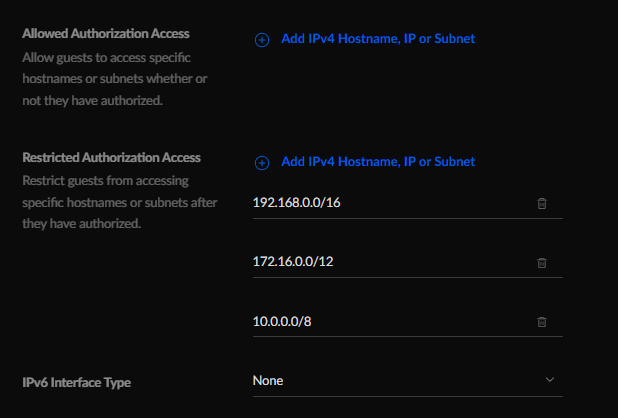Remove the 172.16.0.0/12 subnet using its trash icon

coord(542,262)
